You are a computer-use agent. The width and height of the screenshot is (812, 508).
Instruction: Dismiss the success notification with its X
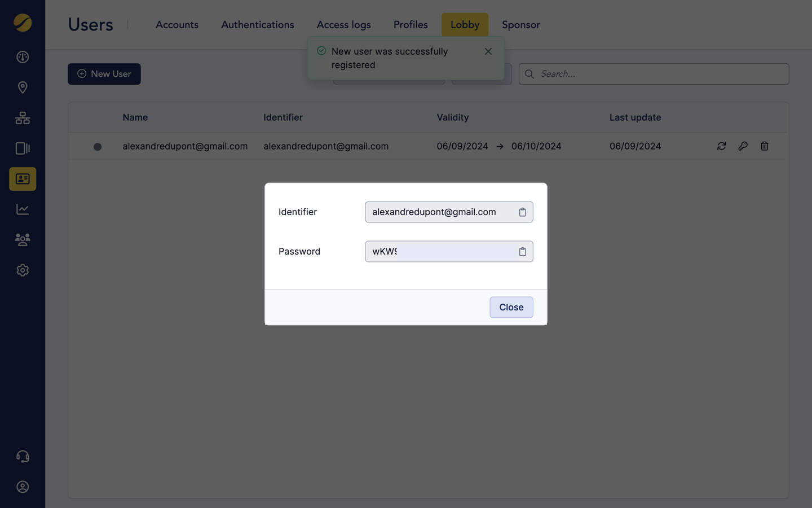tap(488, 51)
